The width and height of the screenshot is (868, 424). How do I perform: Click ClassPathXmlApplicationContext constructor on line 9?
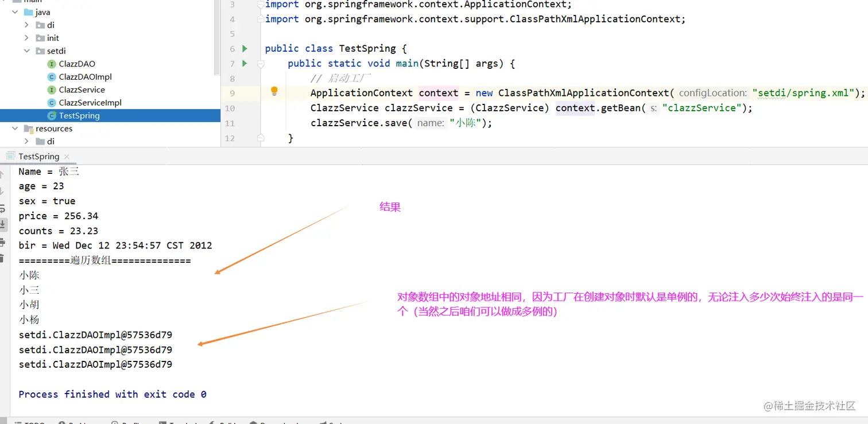583,93
